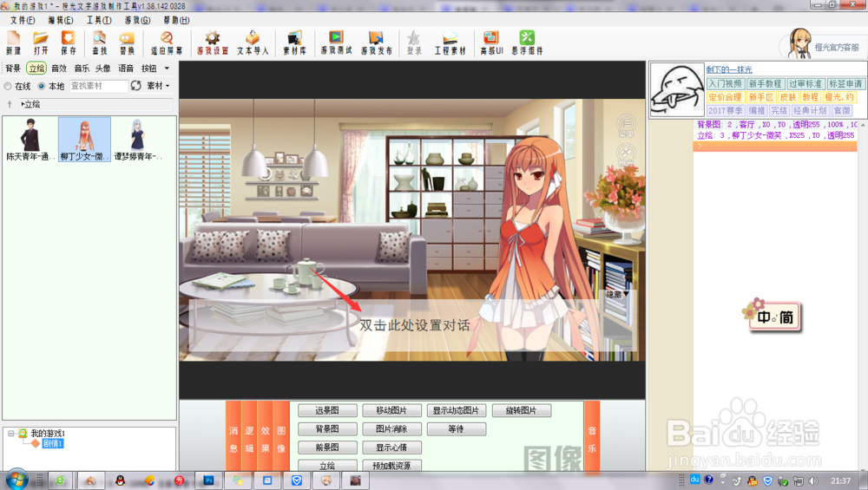
Task: Click the 保存 (Save) toolbar icon
Action: pos(68,42)
